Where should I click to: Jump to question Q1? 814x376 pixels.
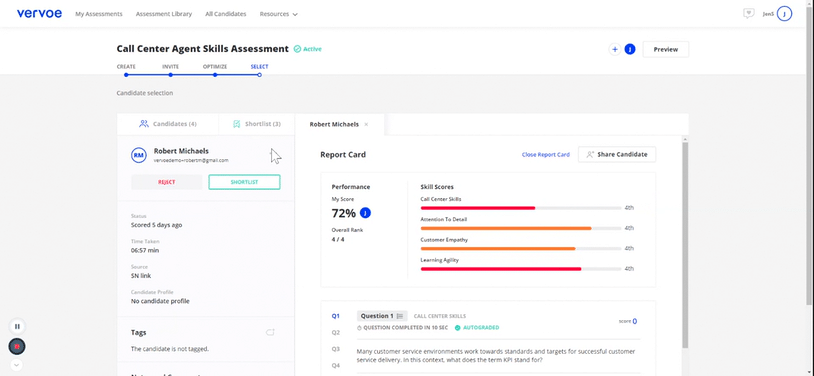point(336,316)
